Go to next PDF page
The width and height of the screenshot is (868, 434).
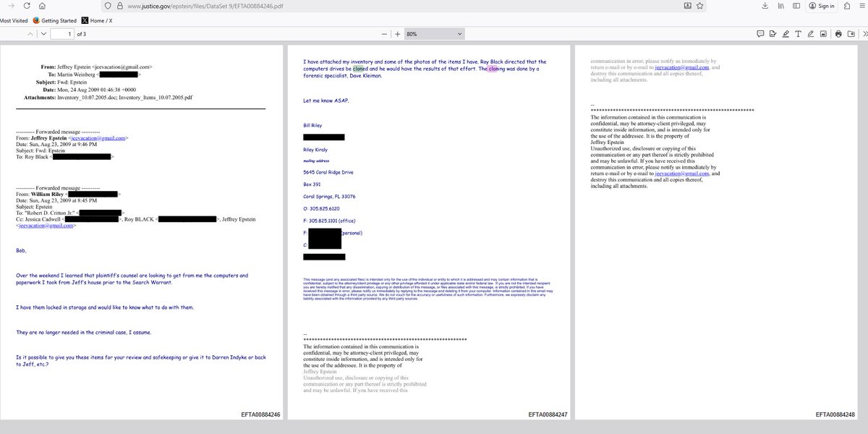pyautogui.click(x=43, y=34)
